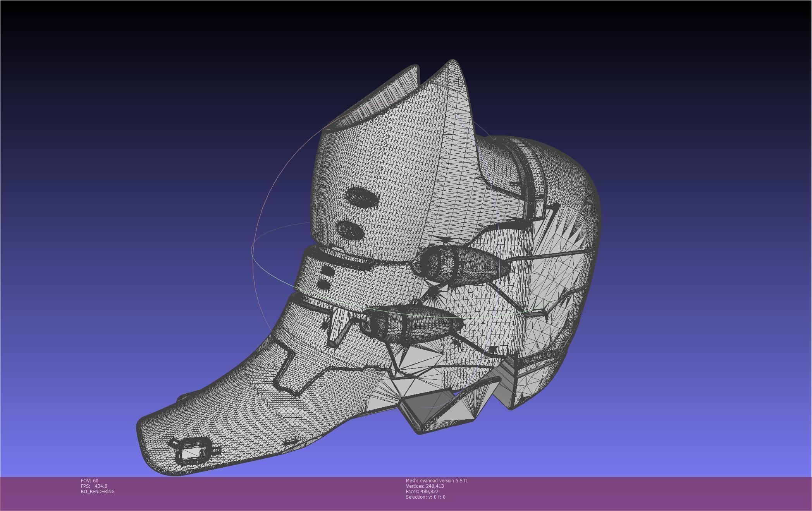
Task: Click the 'FPS: 434.8' readout
Action: [x=94, y=486]
